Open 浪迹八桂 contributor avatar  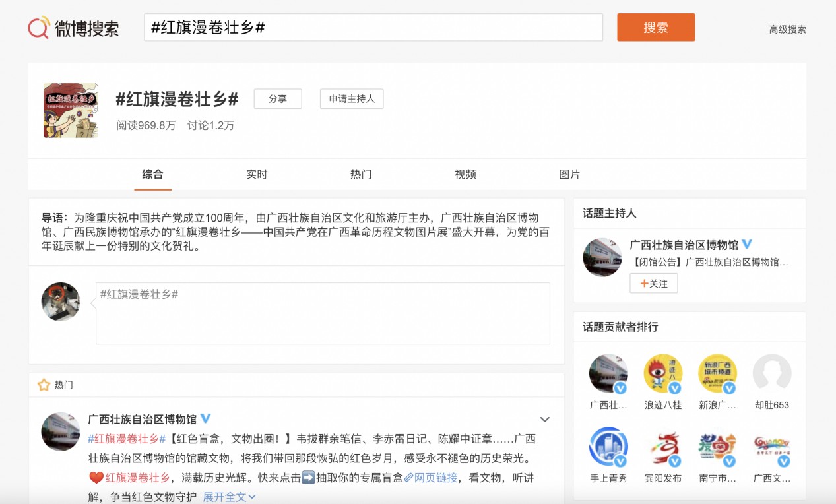tap(662, 373)
